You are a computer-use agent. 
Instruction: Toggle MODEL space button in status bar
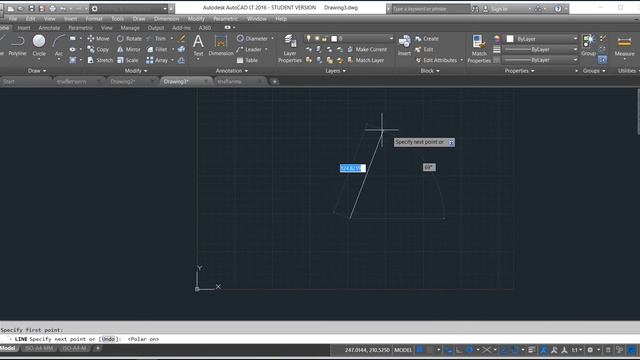(403, 350)
